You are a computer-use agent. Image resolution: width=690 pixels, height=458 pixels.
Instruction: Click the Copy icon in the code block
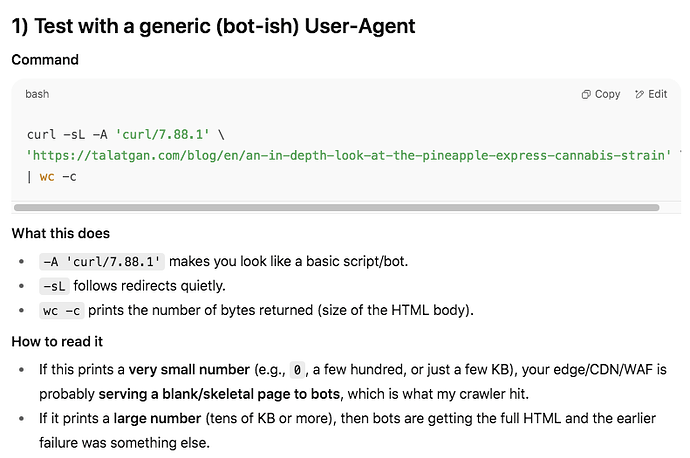tap(587, 94)
